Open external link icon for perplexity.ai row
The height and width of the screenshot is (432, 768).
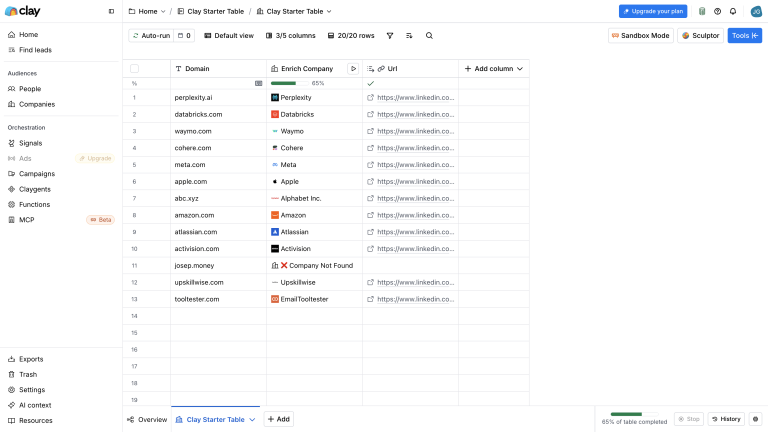point(370,97)
